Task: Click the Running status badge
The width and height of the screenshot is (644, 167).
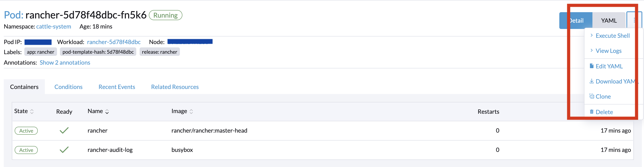Action: pyautogui.click(x=165, y=15)
